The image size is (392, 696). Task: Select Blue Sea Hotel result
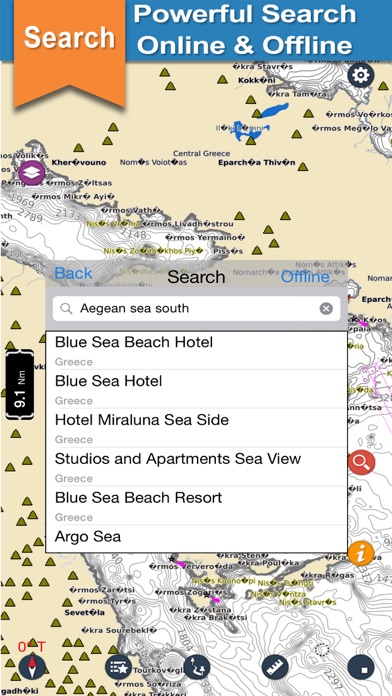[x=197, y=389]
